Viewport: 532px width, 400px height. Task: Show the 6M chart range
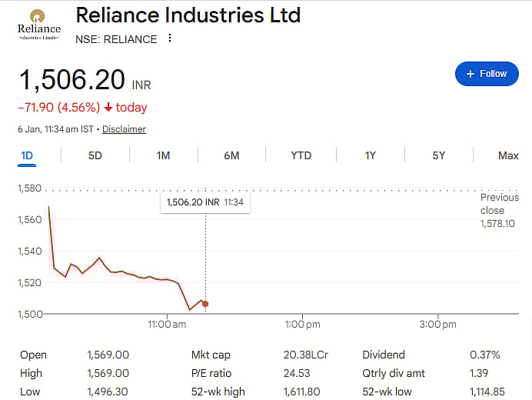click(231, 155)
